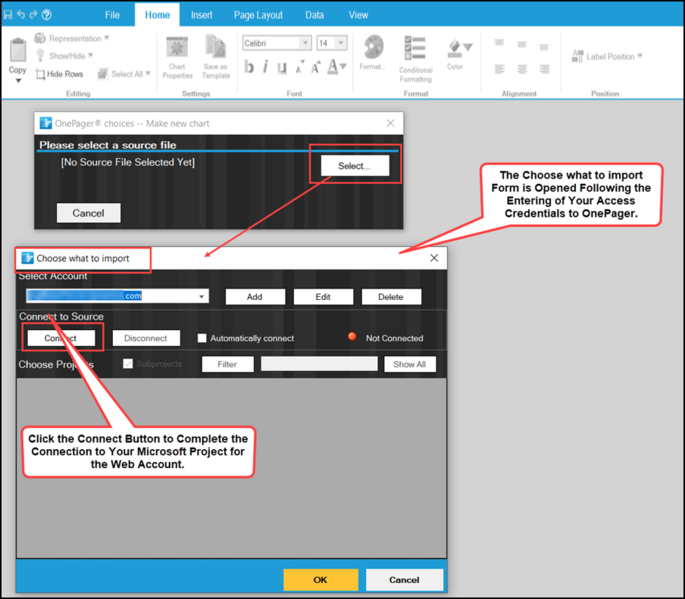Click the Delete account button
685x599 pixels.
click(x=391, y=297)
